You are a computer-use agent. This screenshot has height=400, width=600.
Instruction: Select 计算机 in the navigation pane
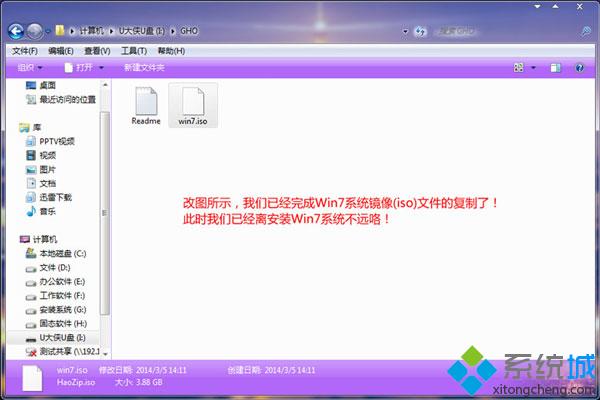(x=38, y=240)
